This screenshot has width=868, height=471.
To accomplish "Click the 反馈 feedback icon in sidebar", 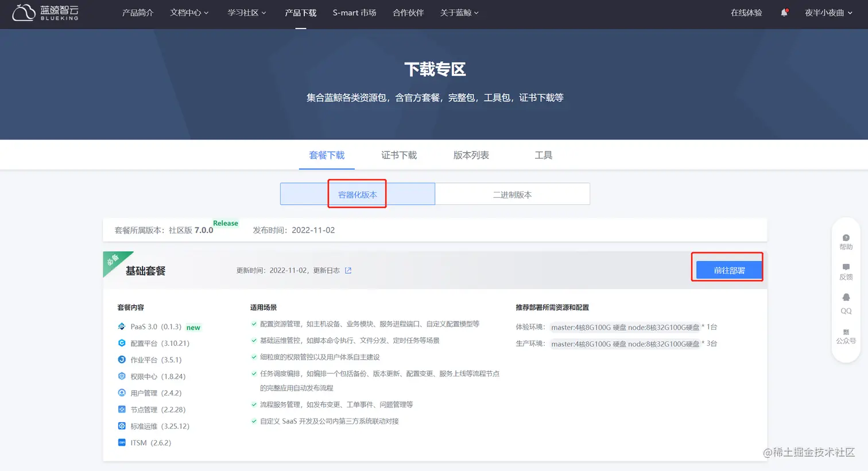I will click(846, 267).
